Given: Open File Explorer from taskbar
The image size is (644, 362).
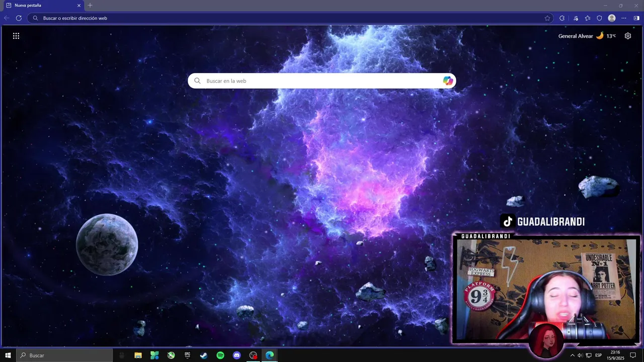Looking at the screenshot, I should pos(138,355).
